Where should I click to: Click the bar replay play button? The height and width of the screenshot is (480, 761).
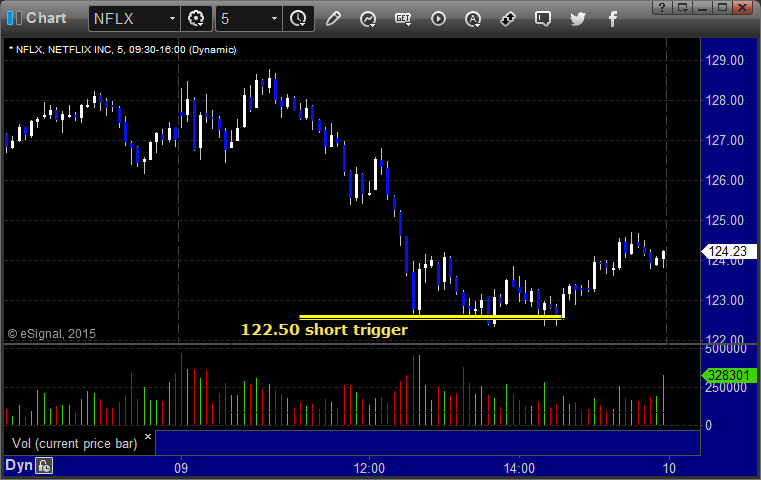pos(438,19)
